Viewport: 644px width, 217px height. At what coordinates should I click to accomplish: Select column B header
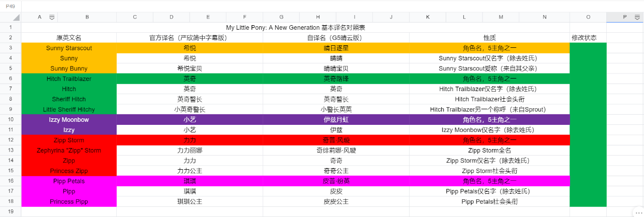[87, 17]
